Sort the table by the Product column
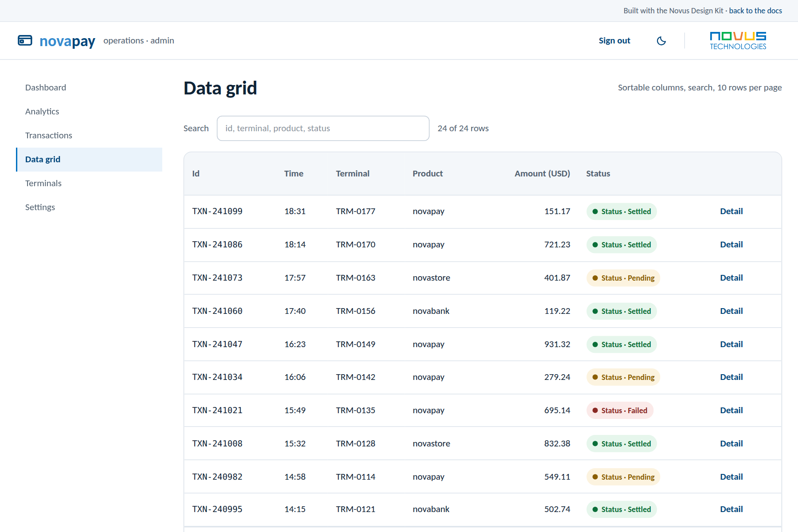This screenshot has height=532, width=798. (427, 174)
